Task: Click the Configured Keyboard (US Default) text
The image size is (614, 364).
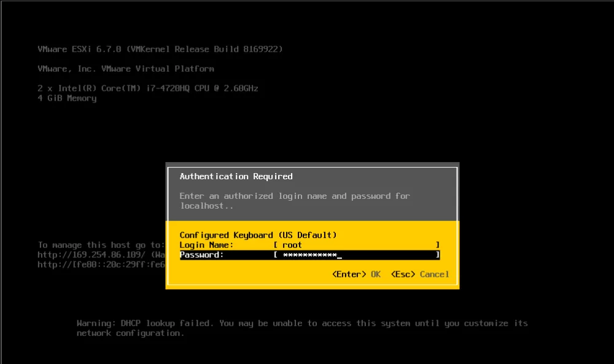Action: 258,235
